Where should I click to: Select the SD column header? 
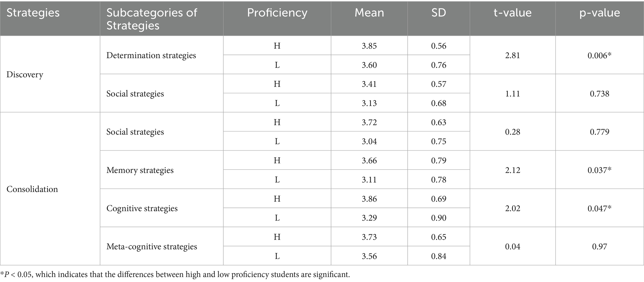[x=438, y=13]
